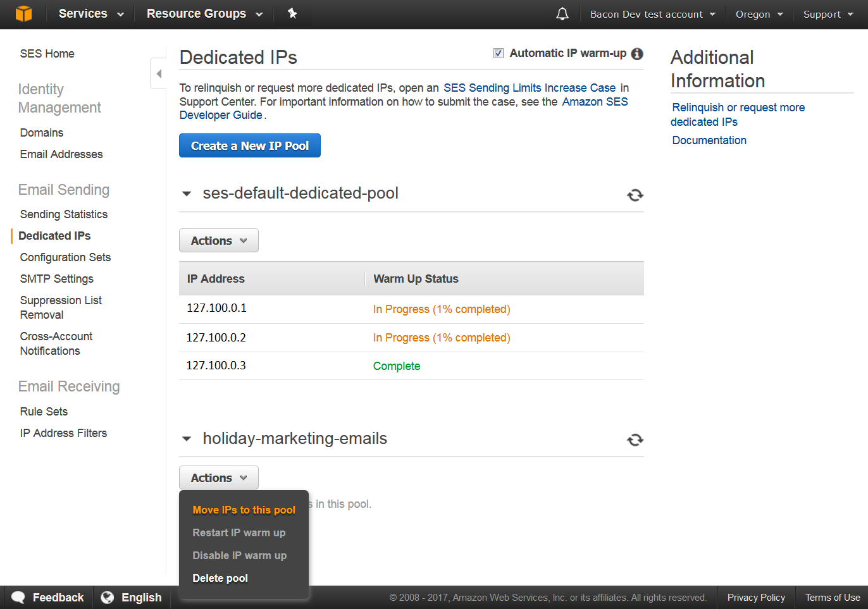Toggle the Automatic IP warm-up checkbox
This screenshot has width=868, height=609.
(x=499, y=53)
